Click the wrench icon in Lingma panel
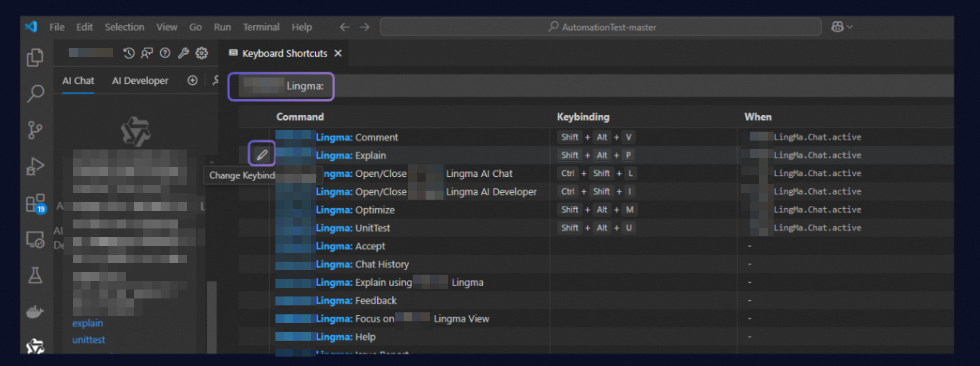The image size is (980, 366). coord(183,53)
